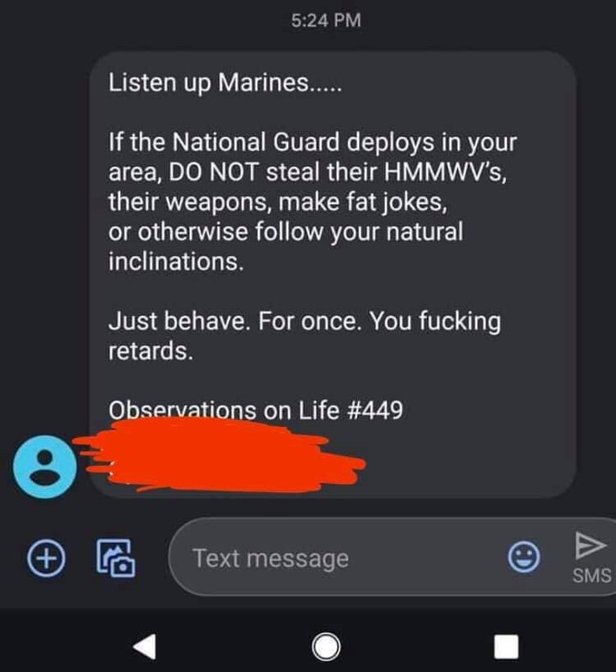The width and height of the screenshot is (616, 672).
Task: Open the sender's contact avatar
Action: pos(45,467)
